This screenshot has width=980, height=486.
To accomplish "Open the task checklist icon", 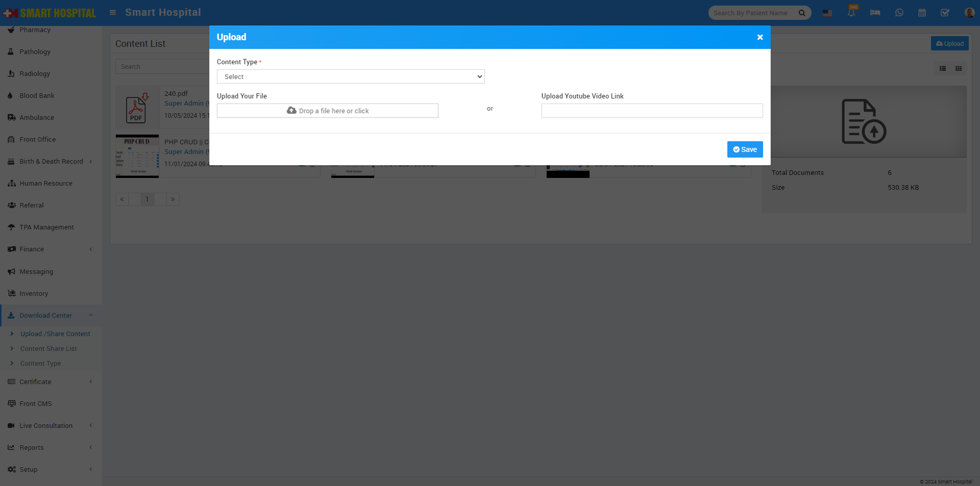I will [x=944, y=13].
